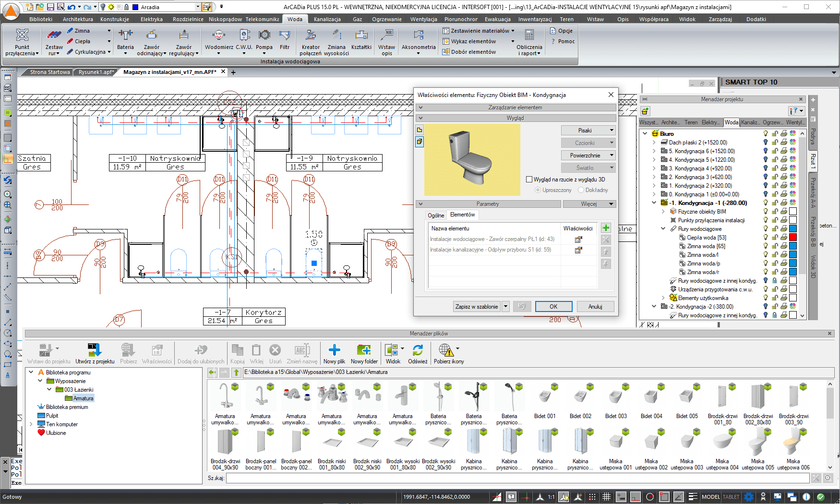Click the C.W.U. heater tool

244,42
